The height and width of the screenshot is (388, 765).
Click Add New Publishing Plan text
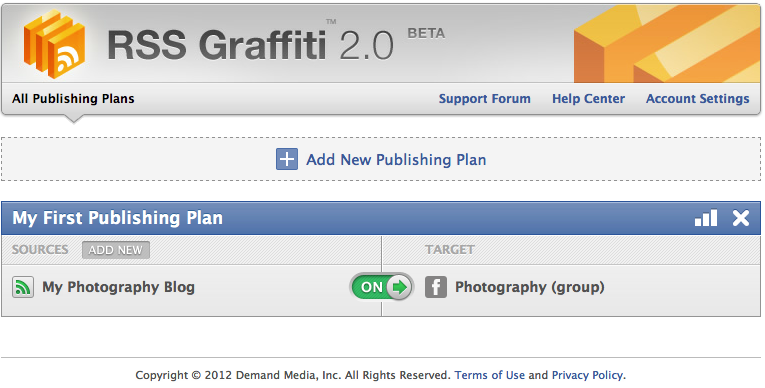point(396,160)
